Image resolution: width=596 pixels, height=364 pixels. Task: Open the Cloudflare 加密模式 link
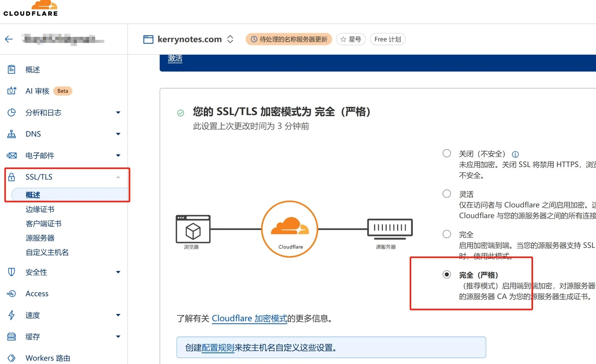coord(249,318)
